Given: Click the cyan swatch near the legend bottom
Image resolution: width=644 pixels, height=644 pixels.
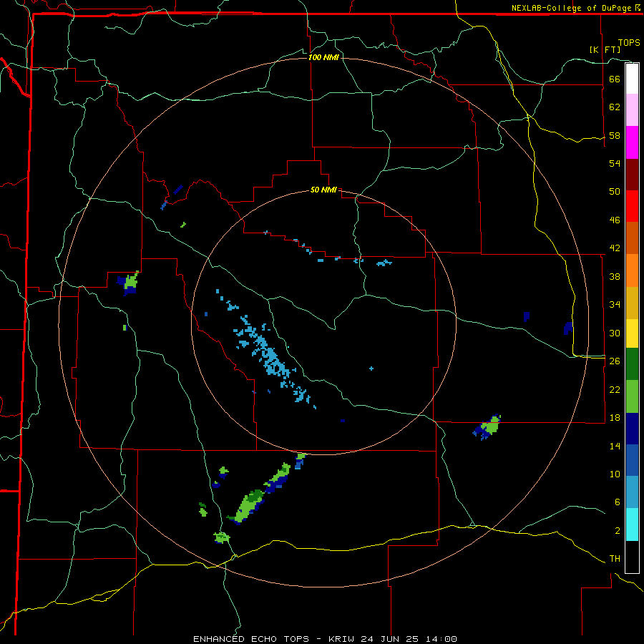Looking at the screenshot, I should tap(632, 525).
